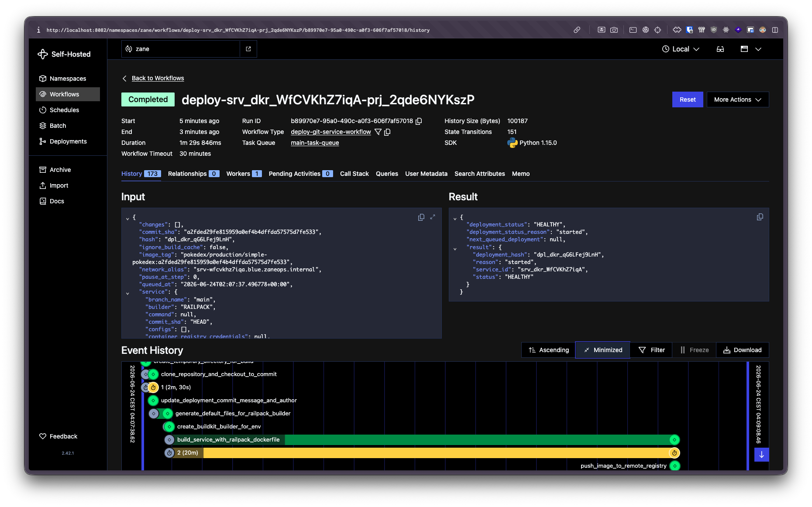Open namespace zane in new view icon
The width and height of the screenshot is (812, 507).
tap(248, 49)
